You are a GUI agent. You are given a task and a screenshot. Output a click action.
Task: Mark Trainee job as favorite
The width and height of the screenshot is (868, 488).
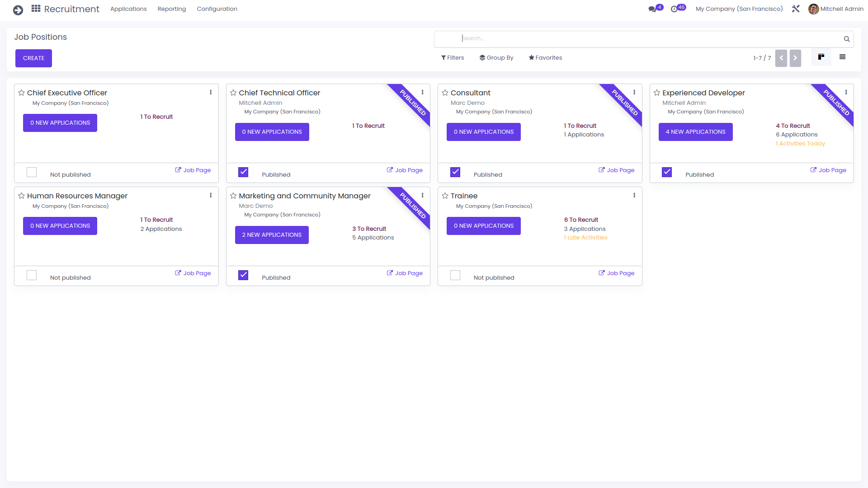click(x=445, y=196)
